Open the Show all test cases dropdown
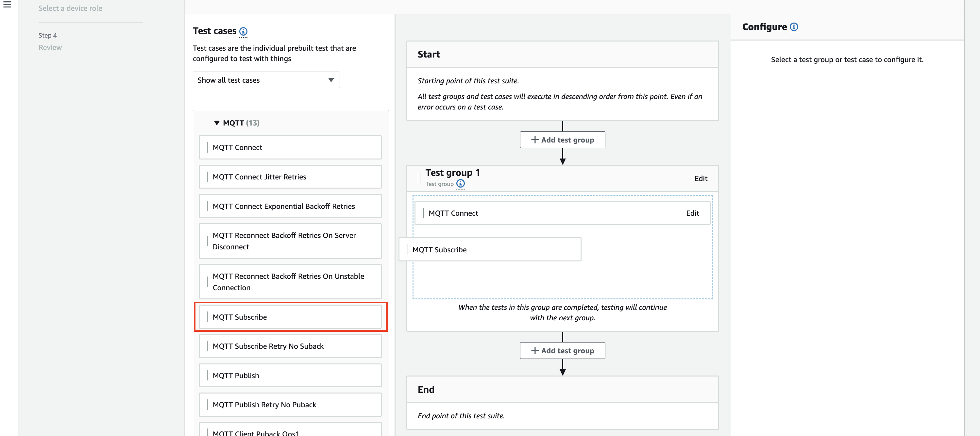 click(266, 80)
